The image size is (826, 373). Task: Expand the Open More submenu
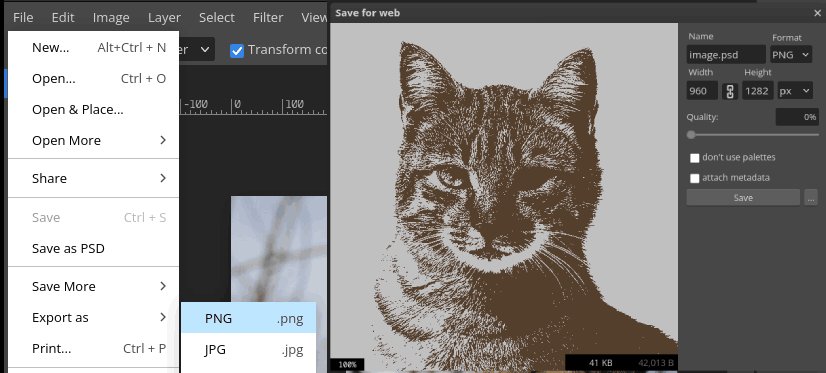94,141
